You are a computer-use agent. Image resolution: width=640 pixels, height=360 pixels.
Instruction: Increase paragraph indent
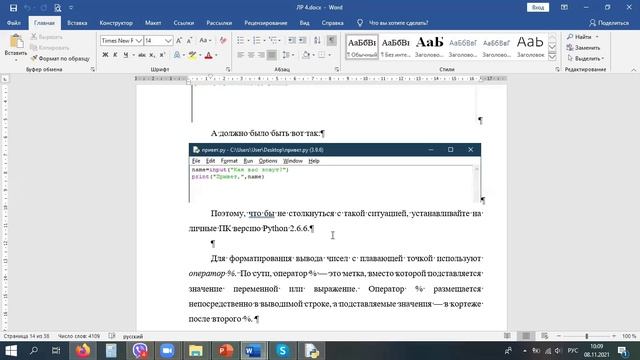(x=302, y=40)
